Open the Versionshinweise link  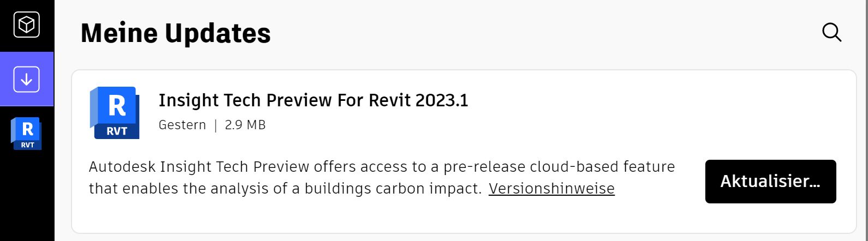[551, 188]
